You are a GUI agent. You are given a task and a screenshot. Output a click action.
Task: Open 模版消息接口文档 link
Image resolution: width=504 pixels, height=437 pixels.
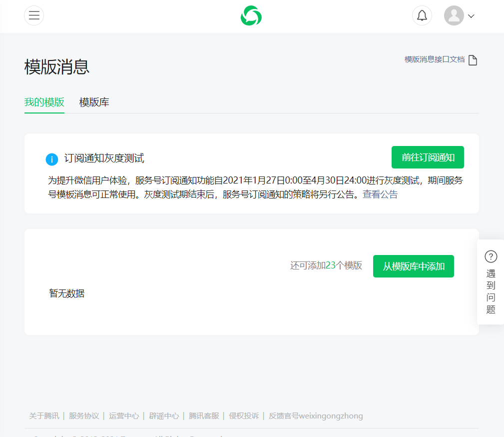coord(435,59)
